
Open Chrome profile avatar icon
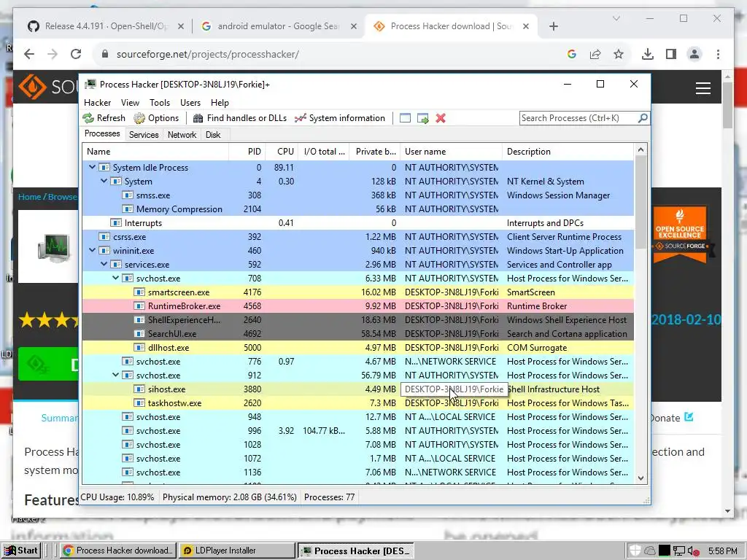[694, 54]
